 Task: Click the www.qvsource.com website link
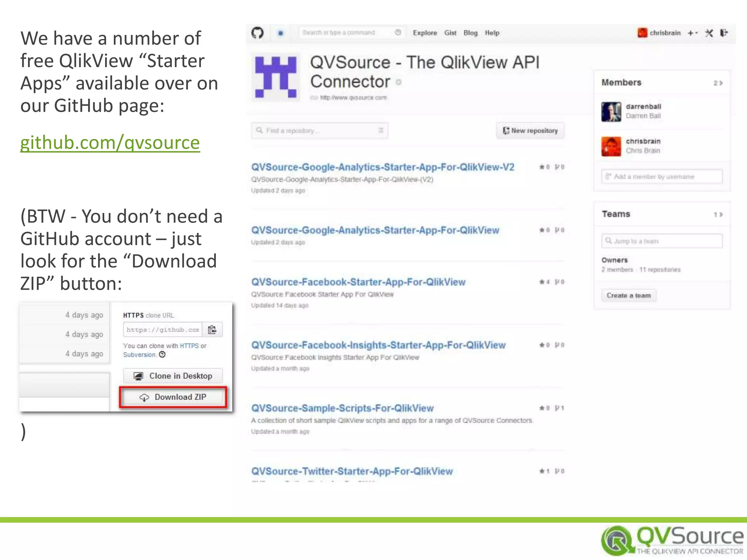(x=353, y=97)
